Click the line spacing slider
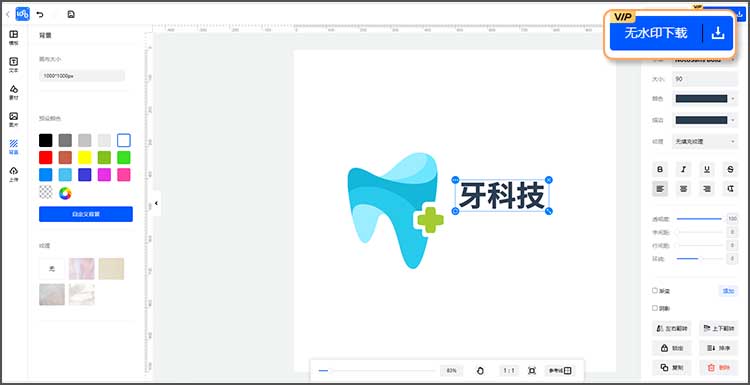 [x=699, y=245]
